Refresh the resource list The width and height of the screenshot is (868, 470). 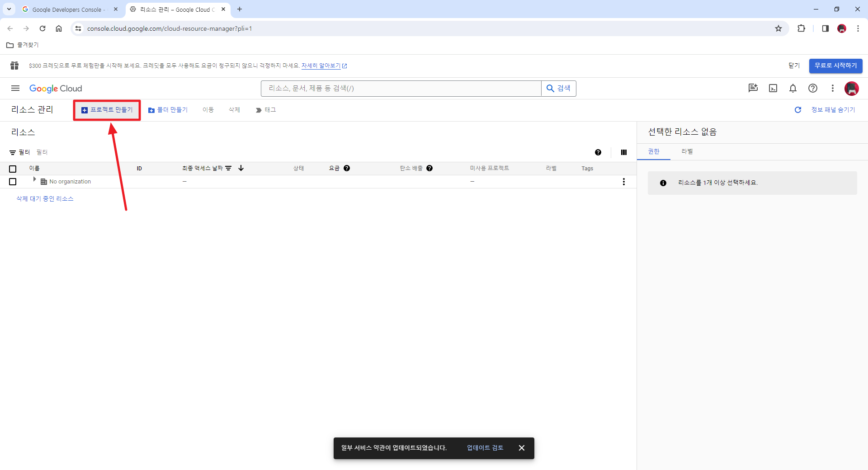coord(798,110)
